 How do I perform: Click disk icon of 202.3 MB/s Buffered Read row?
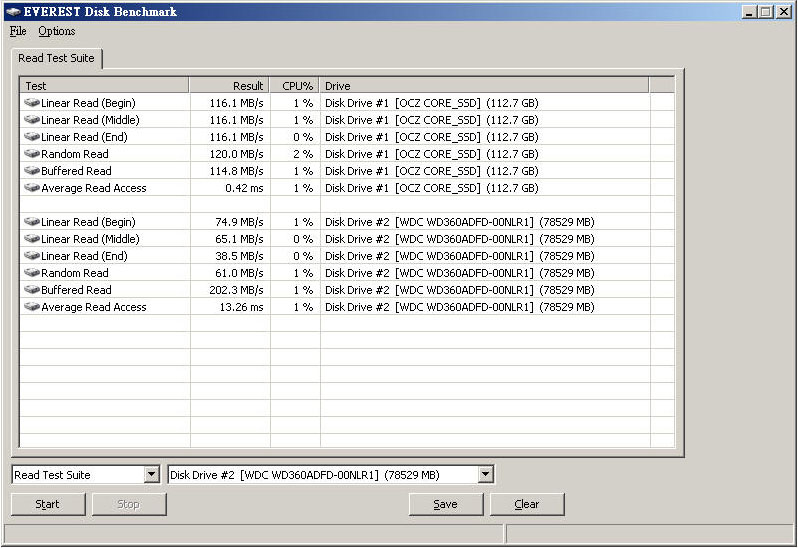click(31, 290)
